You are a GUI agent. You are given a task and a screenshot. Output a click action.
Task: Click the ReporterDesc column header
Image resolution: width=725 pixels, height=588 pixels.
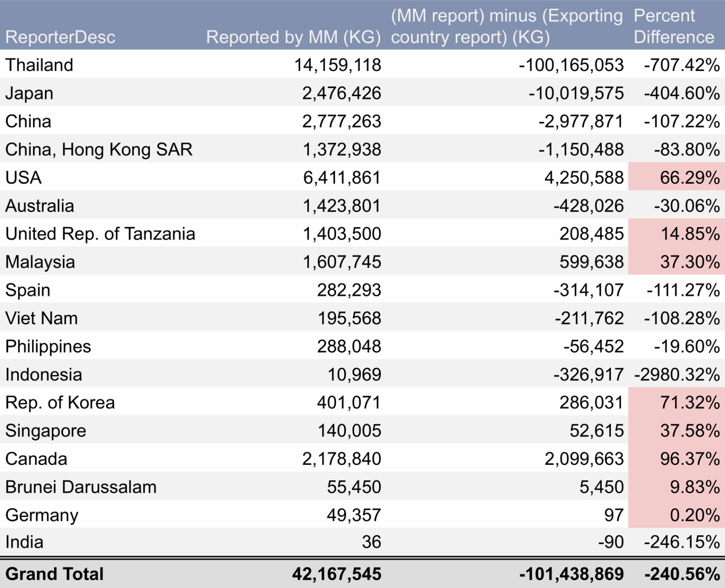[x=60, y=37]
